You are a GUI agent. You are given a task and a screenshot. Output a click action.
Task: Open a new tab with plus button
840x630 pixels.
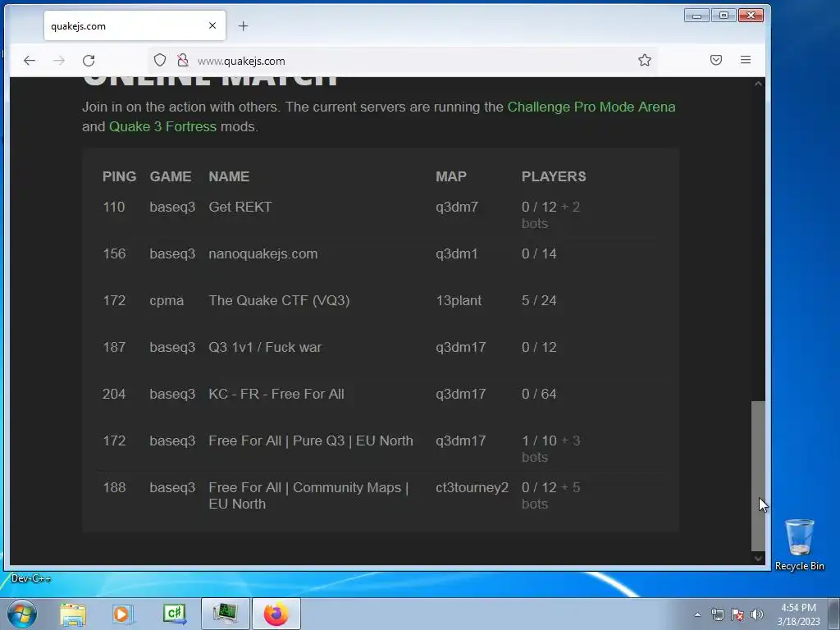point(243,25)
